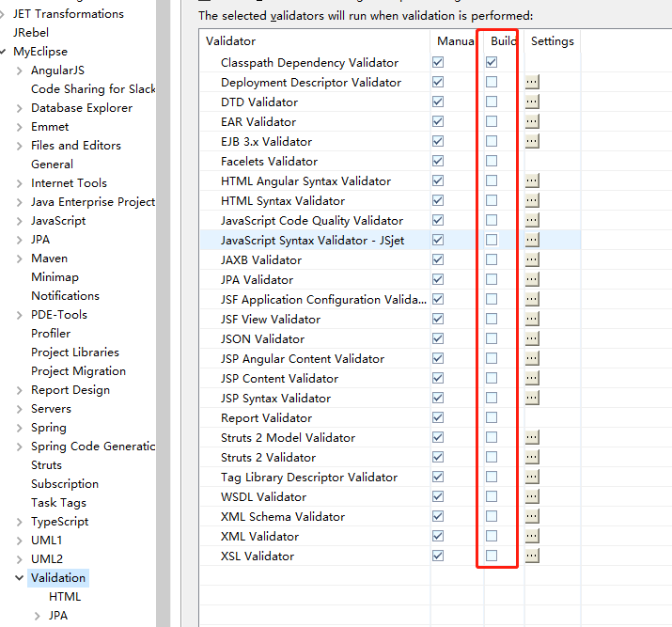Open settings for Struts 2 Validator
This screenshot has height=627, width=672.
click(x=532, y=457)
